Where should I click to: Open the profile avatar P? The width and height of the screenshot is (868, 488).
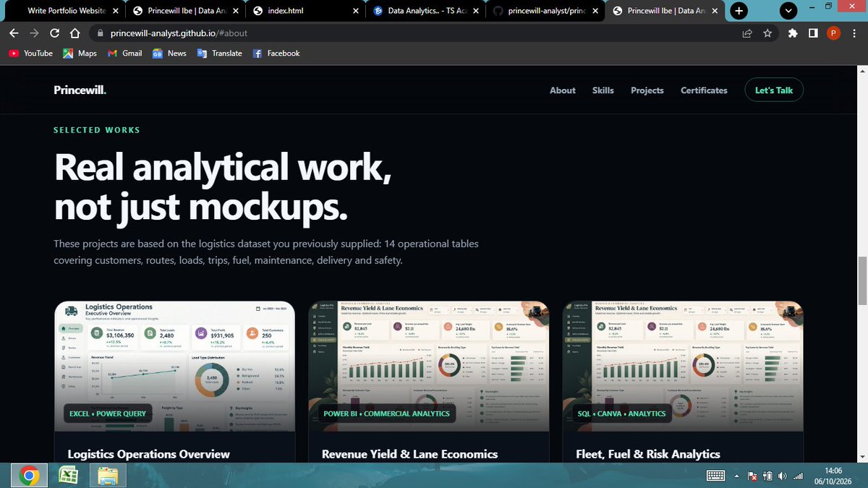(833, 33)
